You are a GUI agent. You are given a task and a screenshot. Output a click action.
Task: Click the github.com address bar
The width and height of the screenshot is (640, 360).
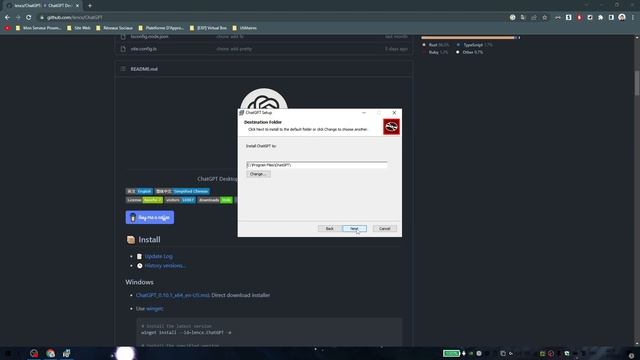[273, 18]
